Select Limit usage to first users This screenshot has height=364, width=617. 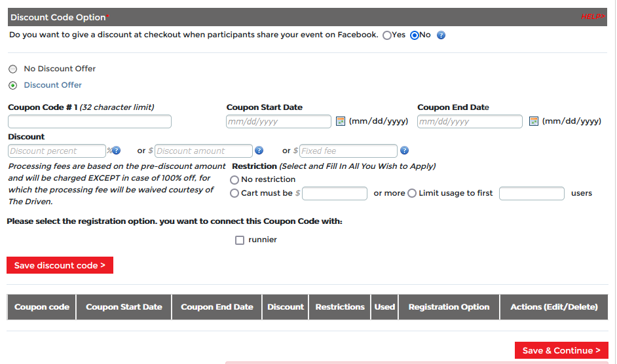click(412, 193)
